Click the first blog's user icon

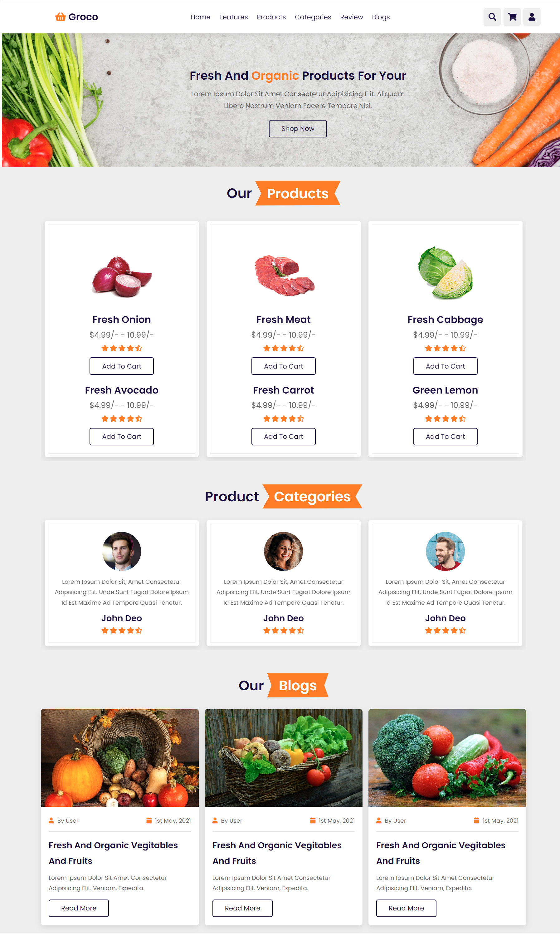[x=51, y=821]
